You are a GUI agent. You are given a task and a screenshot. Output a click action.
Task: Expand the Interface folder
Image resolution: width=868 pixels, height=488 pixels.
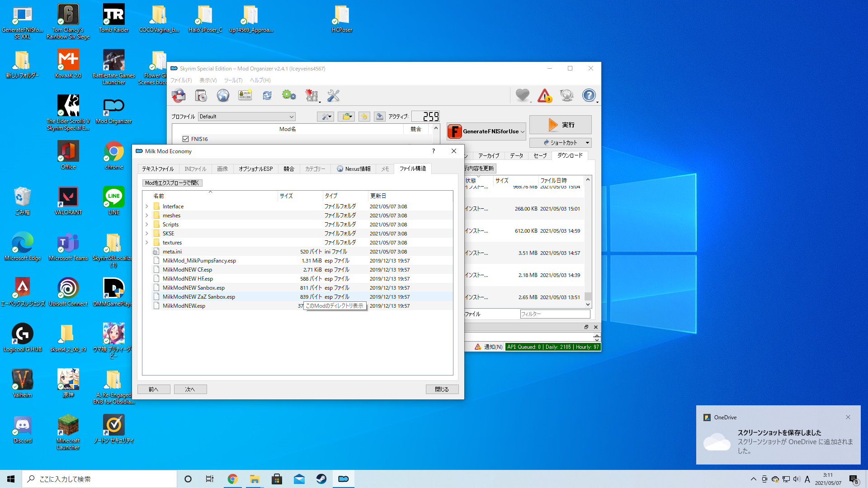[147, 206]
